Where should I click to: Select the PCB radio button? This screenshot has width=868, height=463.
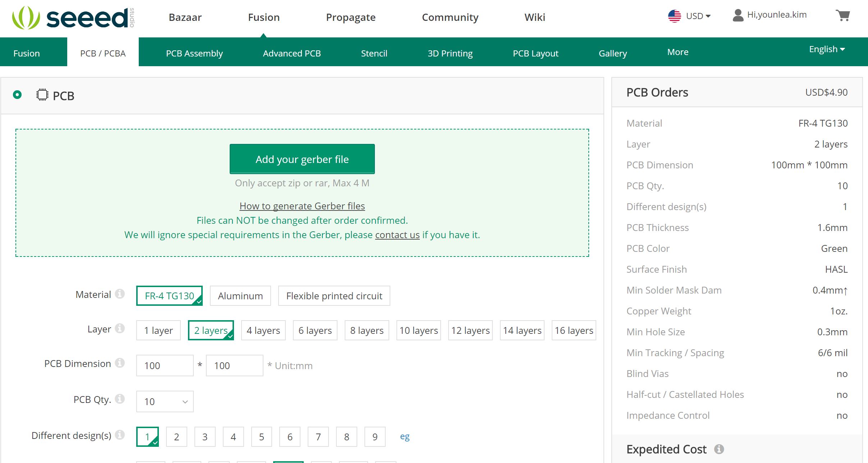(17, 95)
